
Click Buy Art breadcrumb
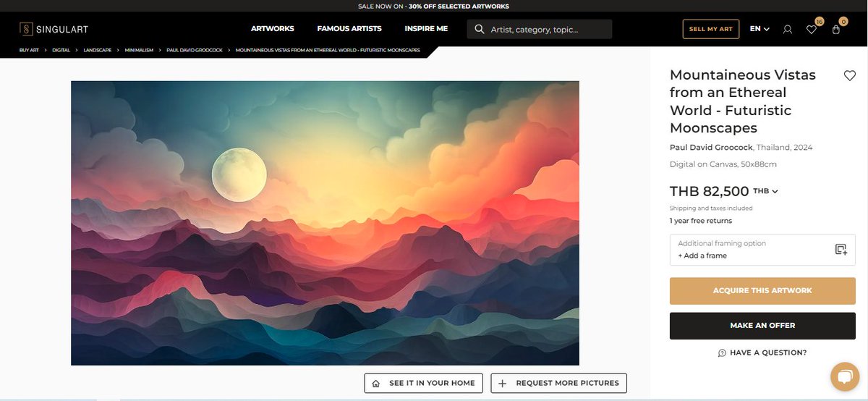[x=29, y=51]
